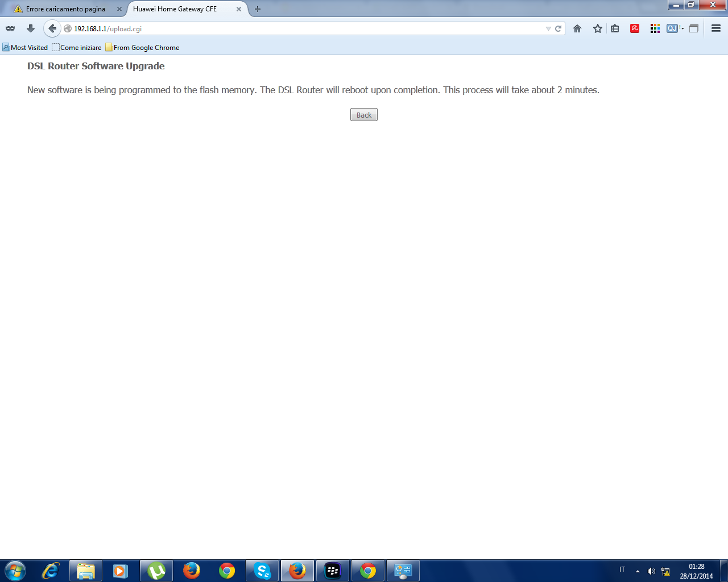The image size is (728, 582).
Task: Open the control panel icon at taskbar end
Action: tap(403, 571)
